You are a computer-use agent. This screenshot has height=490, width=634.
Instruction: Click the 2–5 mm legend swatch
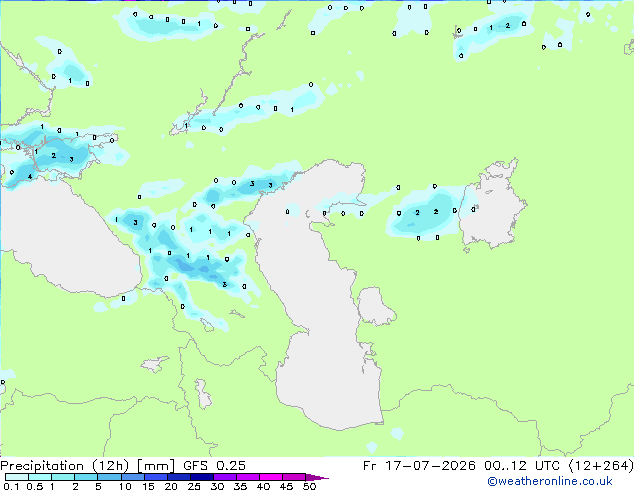pyautogui.click(x=86, y=477)
